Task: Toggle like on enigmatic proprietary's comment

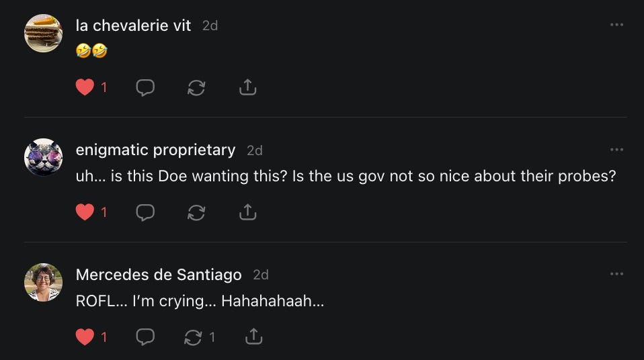Action: click(85, 212)
